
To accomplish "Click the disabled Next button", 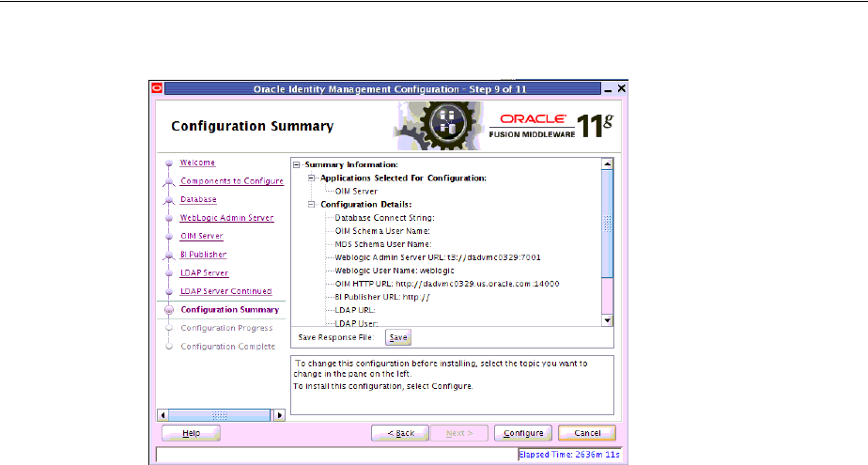I will 459,433.
